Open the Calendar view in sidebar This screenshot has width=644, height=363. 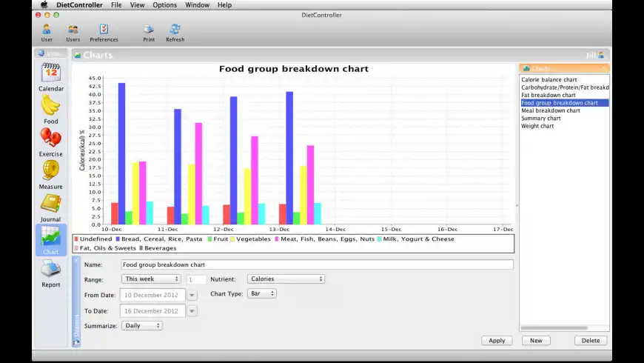pyautogui.click(x=51, y=73)
